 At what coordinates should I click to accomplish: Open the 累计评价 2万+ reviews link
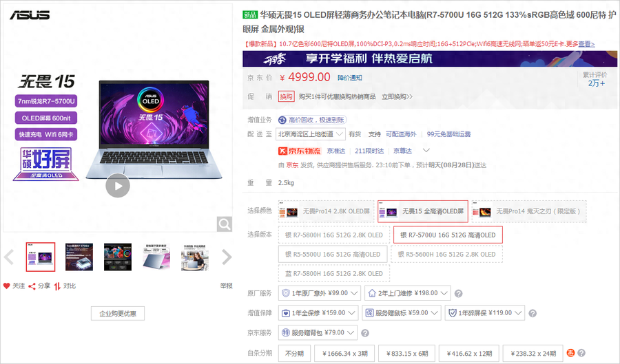click(595, 79)
